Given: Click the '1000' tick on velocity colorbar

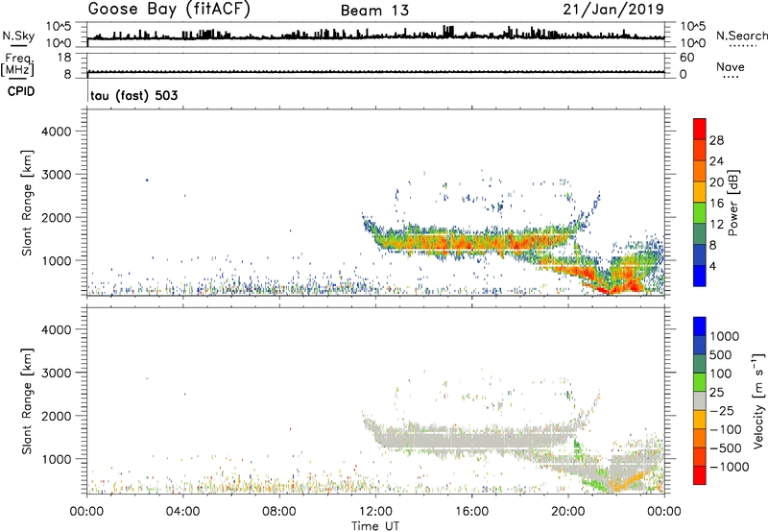Looking at the screenshot, I should (x=725, y=336).
